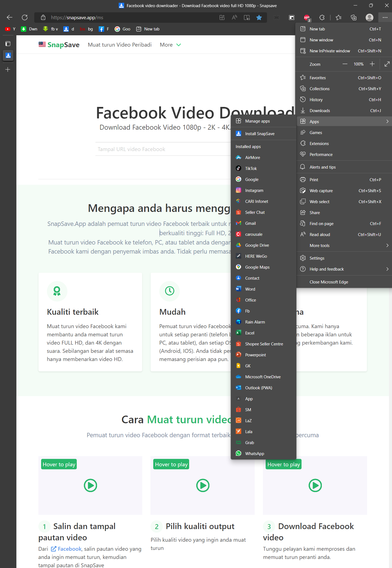Viewport: 392px width, 568px height.
Task: Launch the WhatsApp installed app
Action: pos(264,454)
